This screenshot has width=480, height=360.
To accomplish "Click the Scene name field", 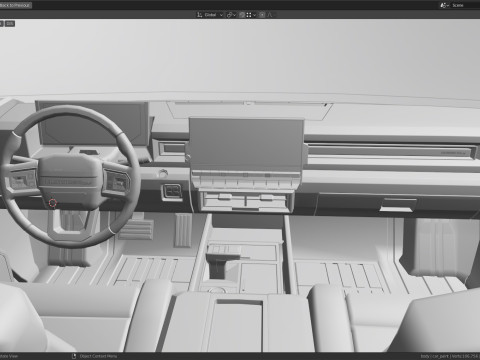I will (x=465, y=5).
